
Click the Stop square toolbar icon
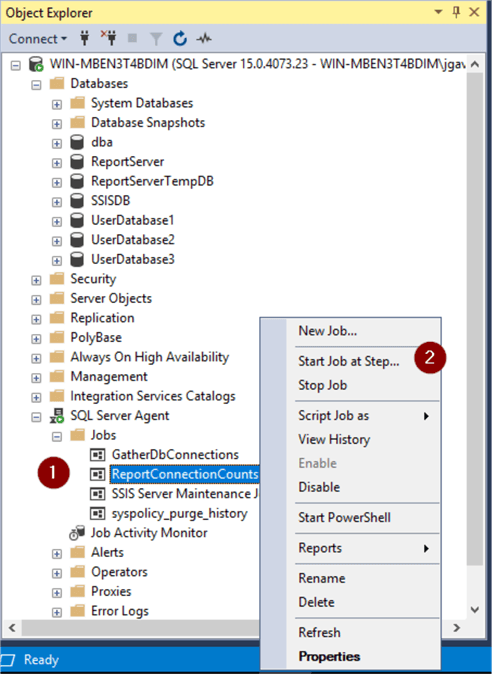(132, 39)
